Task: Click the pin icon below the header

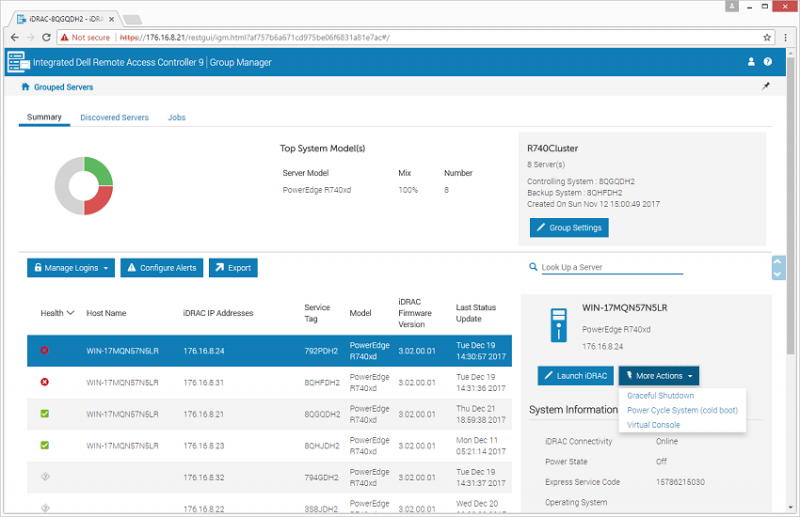Action: (766, 88)
